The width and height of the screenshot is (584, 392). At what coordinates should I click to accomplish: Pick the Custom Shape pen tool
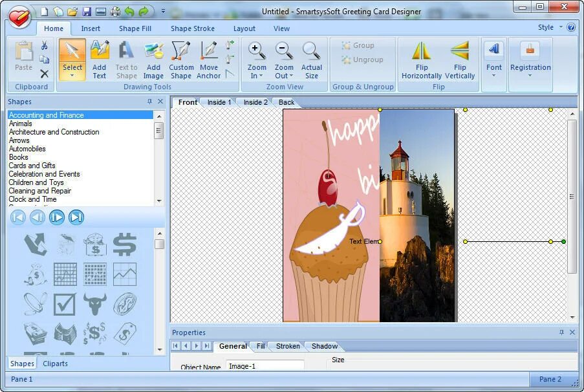click(181, 60)
